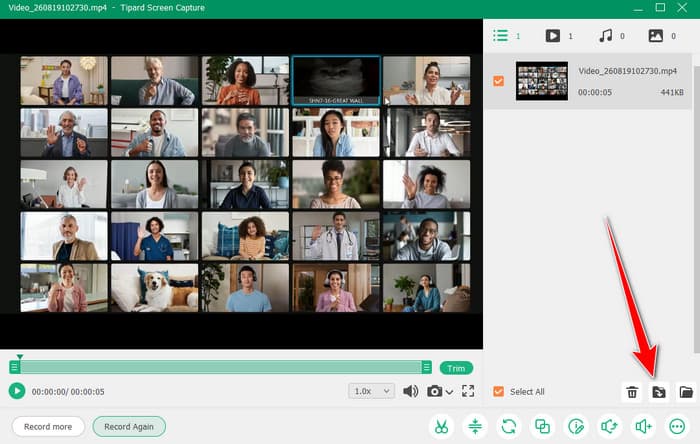Click the green timeline bar

pos(221,367)
